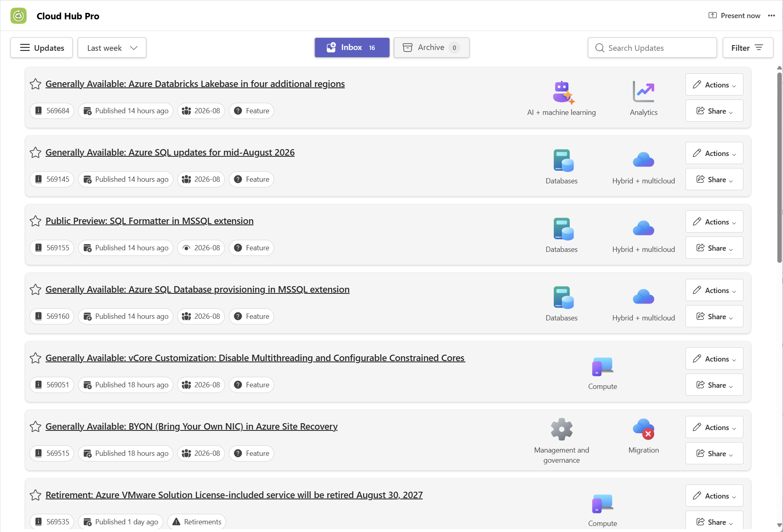Open Share dropdown for vCore Customization update
The height and width of the screenshot is (532, 783).
pyautogui.click(x=714, y=385)
